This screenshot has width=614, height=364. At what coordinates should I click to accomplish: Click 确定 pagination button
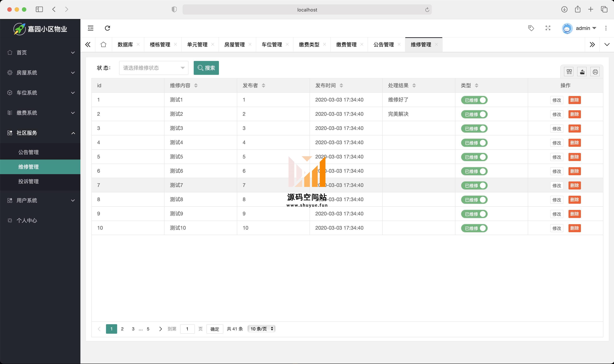coord(215,329)
